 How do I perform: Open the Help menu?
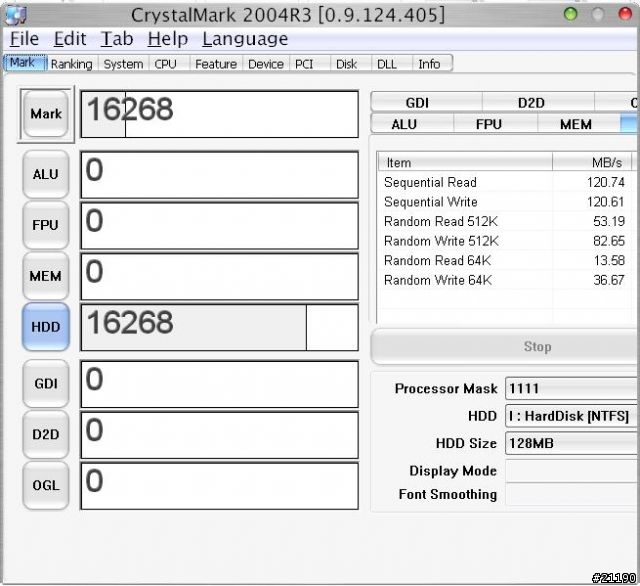tap(168, 39)
